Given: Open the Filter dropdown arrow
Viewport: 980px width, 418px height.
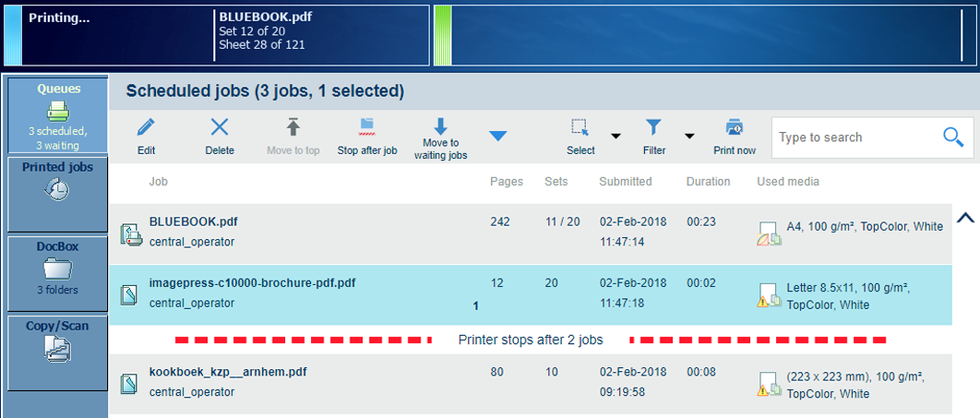Looking at the screenshot, I should 689,137.
